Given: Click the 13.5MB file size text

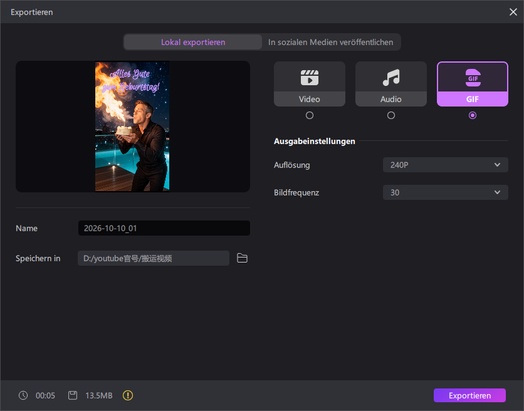Looking at the screenshot, I should pyautogui.click(x=99, y=396).
